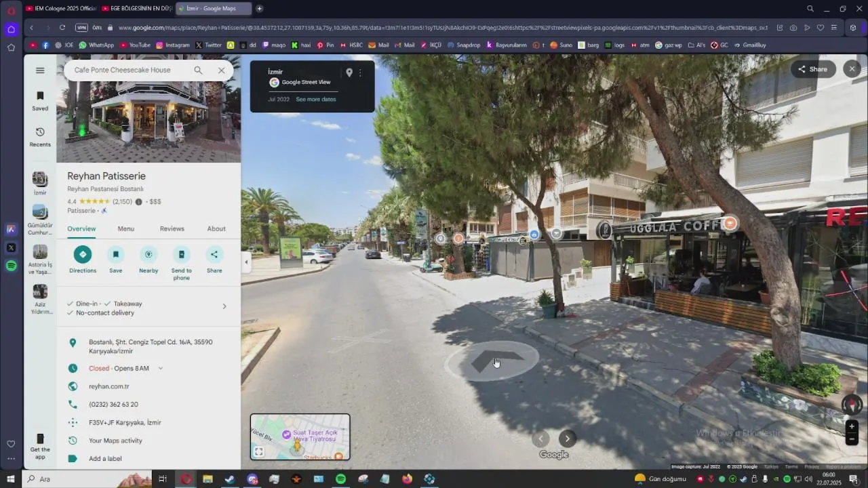Image resolution: width=868 pixels, height=488 pixels.
Task: Switch to IEM Cologne 2025 browser tab
Action: (61, 9)
